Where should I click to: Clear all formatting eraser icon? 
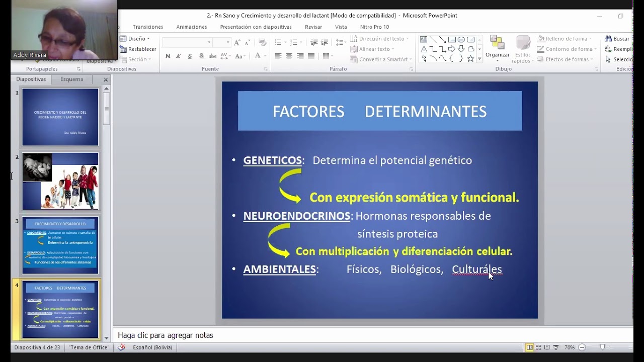click(x=262, y=42)
